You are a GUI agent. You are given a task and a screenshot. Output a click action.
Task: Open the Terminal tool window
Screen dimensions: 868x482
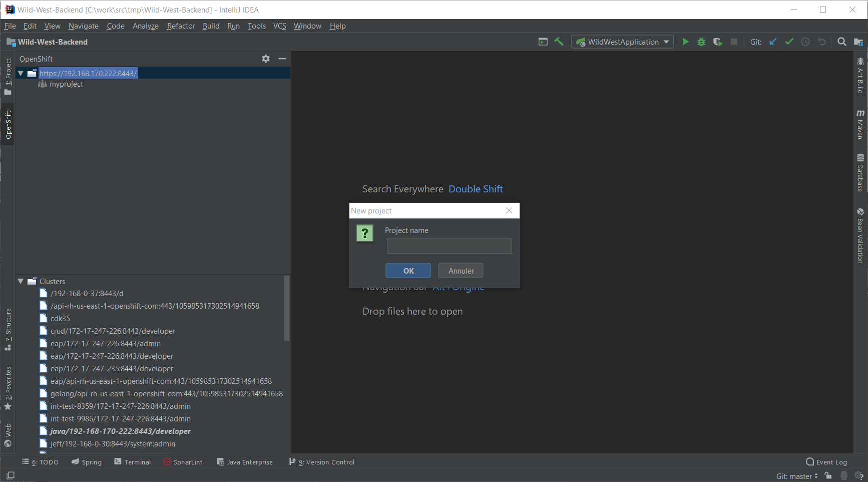click(133, 462)
